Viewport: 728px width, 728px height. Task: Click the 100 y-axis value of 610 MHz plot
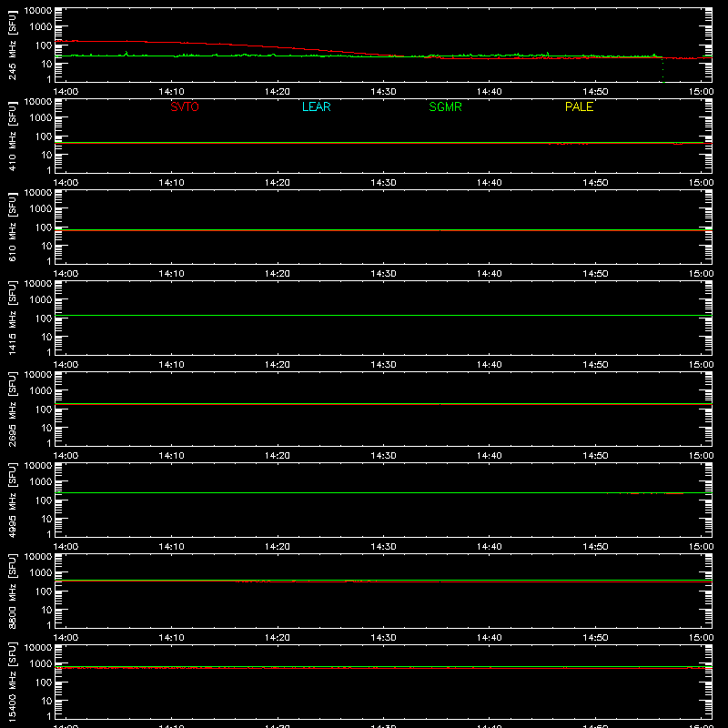click(x=44, y=227)
